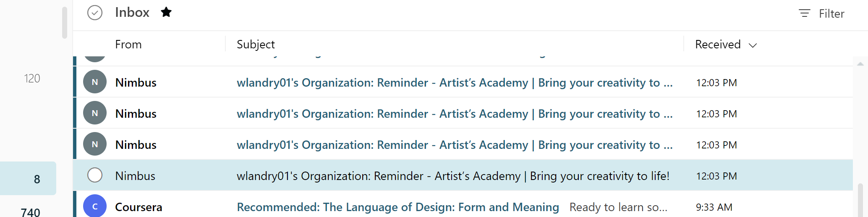Sort messages by Received column
The width and height of the screenshot is (868, 217).
(x=718, y=44)
